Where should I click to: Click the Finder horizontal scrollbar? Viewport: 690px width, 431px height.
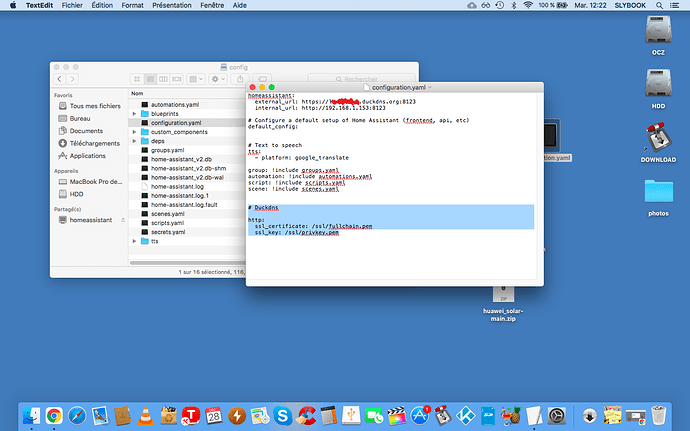188,263
